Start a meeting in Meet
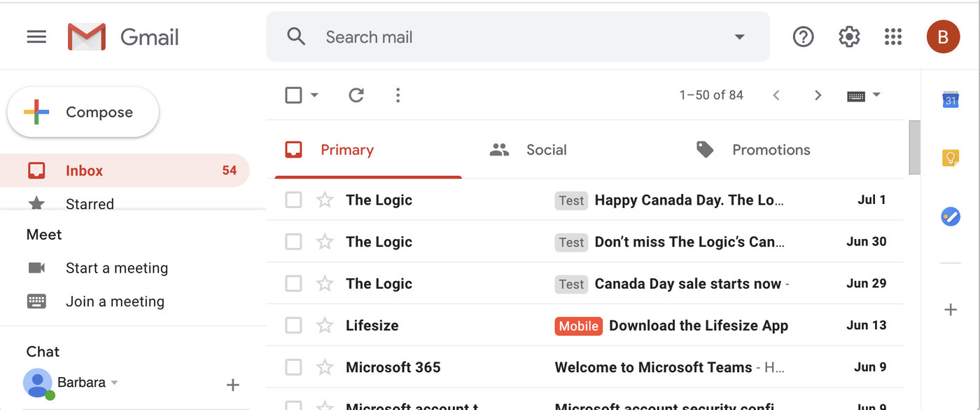This screenshot has height=410, width=980. [x=117, y=268]
